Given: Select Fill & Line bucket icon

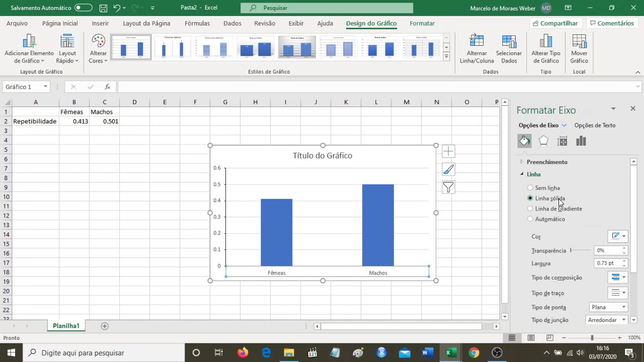Looking at the screenshot, I should point(525,141).
